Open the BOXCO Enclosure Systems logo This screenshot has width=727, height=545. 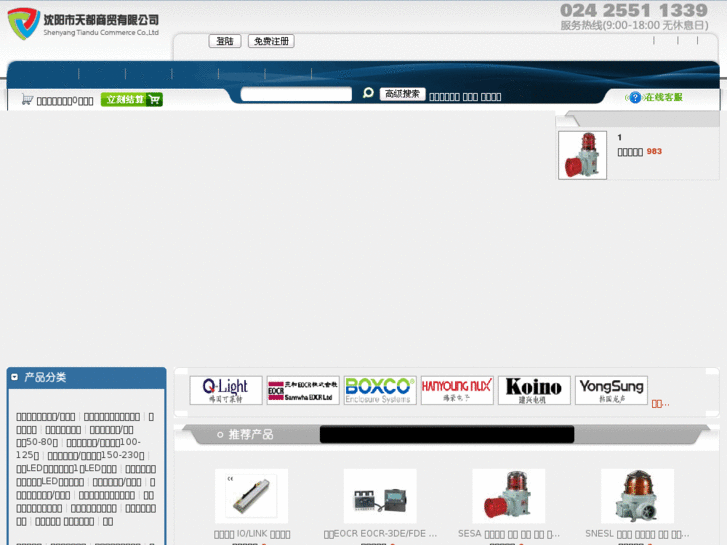pyautogui.click(x=380, y=390)
